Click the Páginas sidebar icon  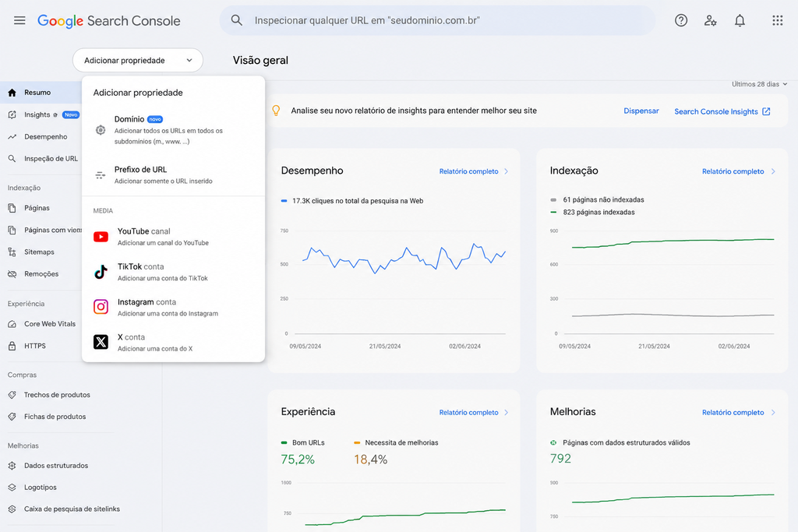[x=12, y=208]
